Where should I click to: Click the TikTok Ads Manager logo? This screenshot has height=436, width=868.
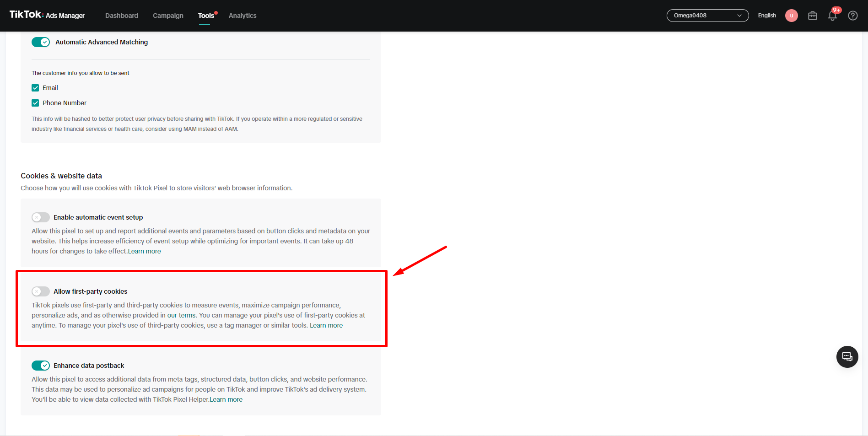tap(47, 15)
